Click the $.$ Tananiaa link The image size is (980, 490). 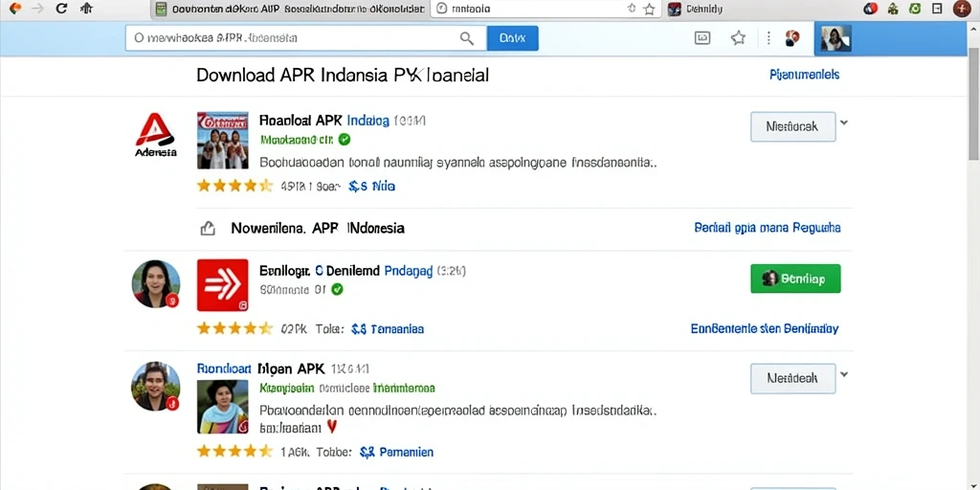[x=388, y=328]
